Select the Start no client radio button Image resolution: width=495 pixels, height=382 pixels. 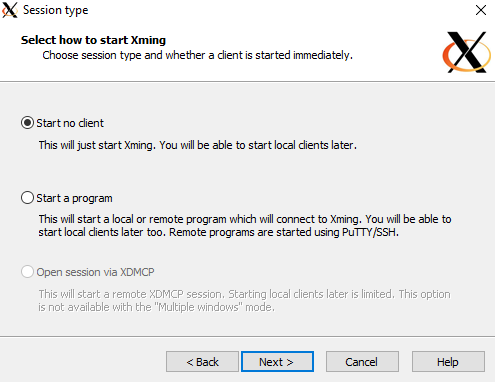(x=27, y=123)
